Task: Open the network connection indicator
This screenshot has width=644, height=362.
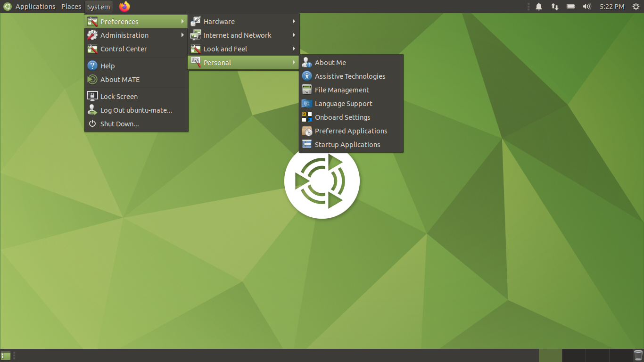Action: [x=555, y=7]
